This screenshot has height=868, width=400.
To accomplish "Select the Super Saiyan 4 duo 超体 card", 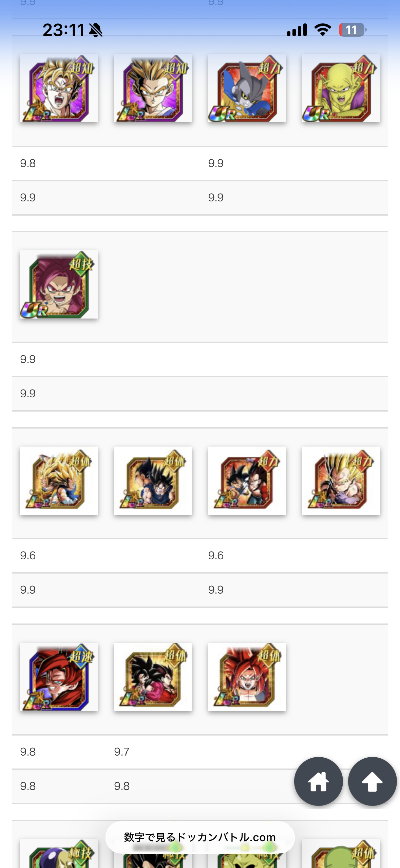I will tap(153, 677).
